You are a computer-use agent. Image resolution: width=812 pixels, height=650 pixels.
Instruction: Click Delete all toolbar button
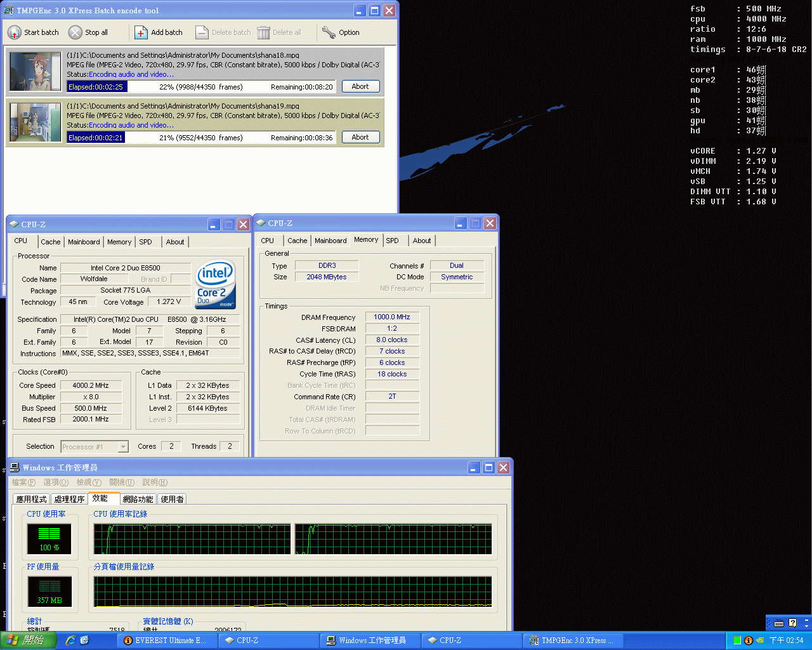tap(280, 32)
